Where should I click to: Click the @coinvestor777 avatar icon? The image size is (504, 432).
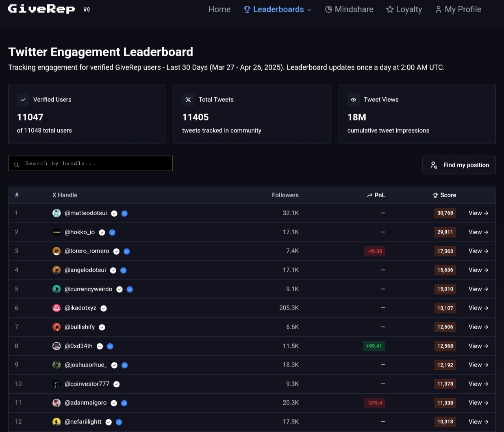(56, 384)
